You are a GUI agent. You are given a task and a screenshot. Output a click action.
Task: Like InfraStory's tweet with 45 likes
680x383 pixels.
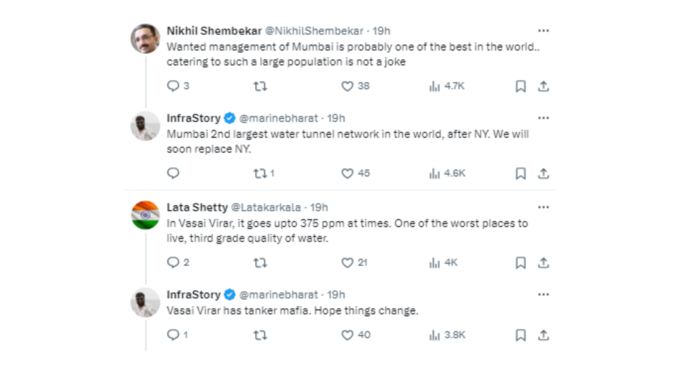[347, 173]
